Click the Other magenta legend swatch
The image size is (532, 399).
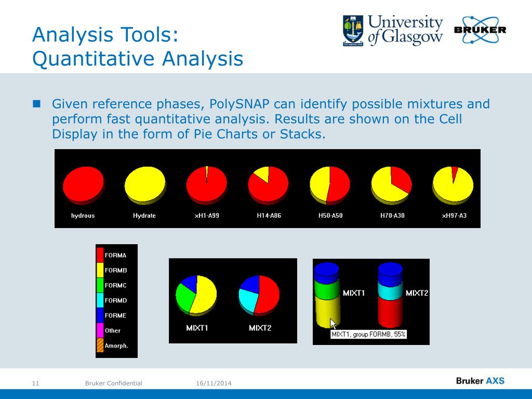pos(100,330)
